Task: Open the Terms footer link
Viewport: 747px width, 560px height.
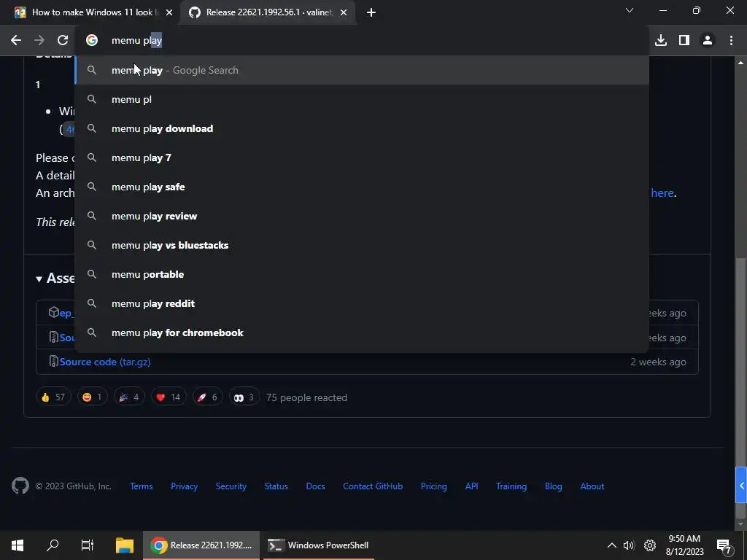Action: [x=142, y=486]
